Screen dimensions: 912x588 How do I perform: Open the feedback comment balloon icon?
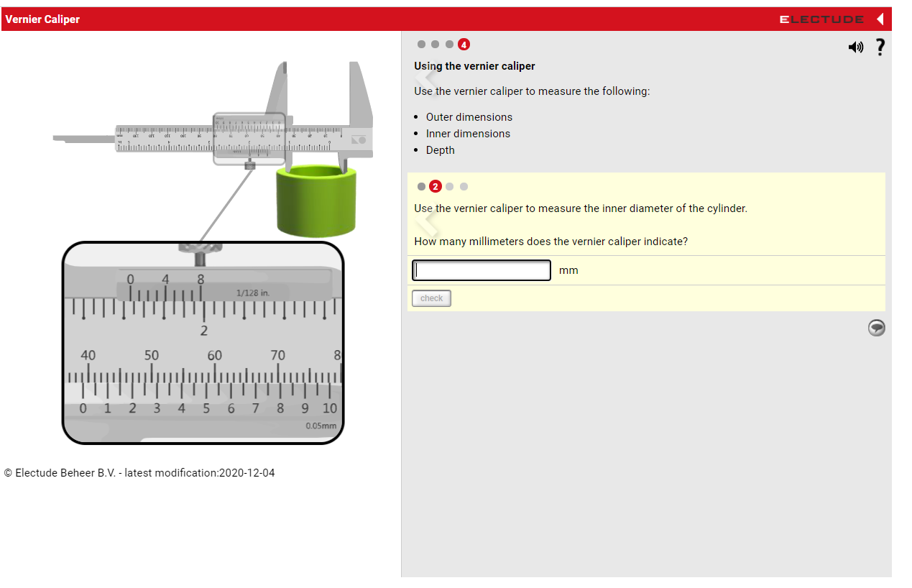pyautogui.click(x=876, y=328)
